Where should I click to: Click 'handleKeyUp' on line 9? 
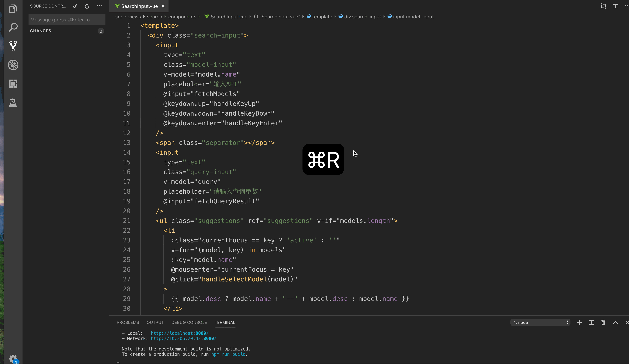tap(234, 104)
